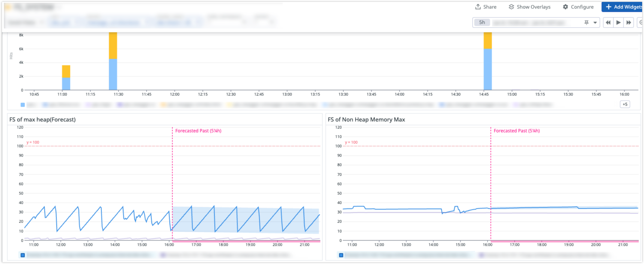Click the yellow bar segment at 11:00
This screenshot has width=644, height=264.
[66, 72]
